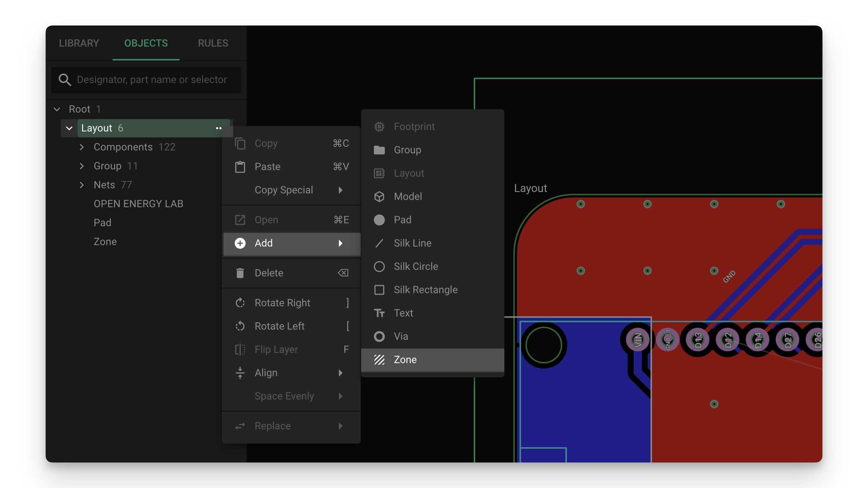The width and height of the screenshot is (868, 488).
Task: Click the Nets count 77
Action: (126, 185)
